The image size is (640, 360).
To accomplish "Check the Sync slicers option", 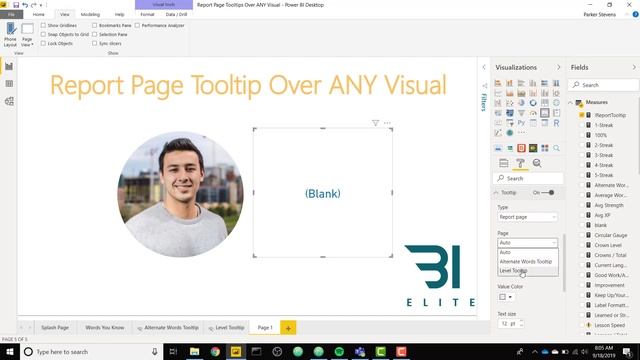I will (x=95, y=43).
